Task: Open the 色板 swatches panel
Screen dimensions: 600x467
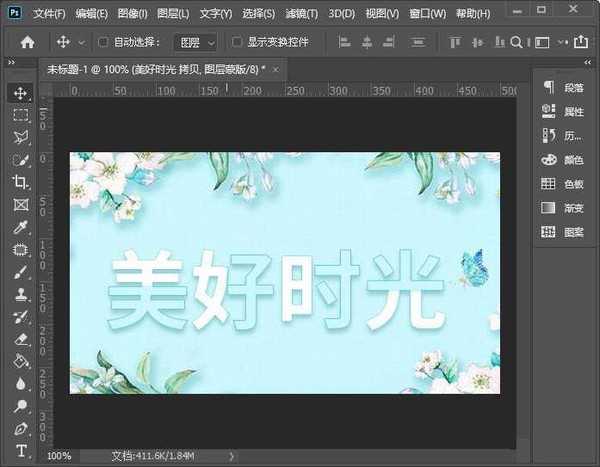Action: (563, 183)
